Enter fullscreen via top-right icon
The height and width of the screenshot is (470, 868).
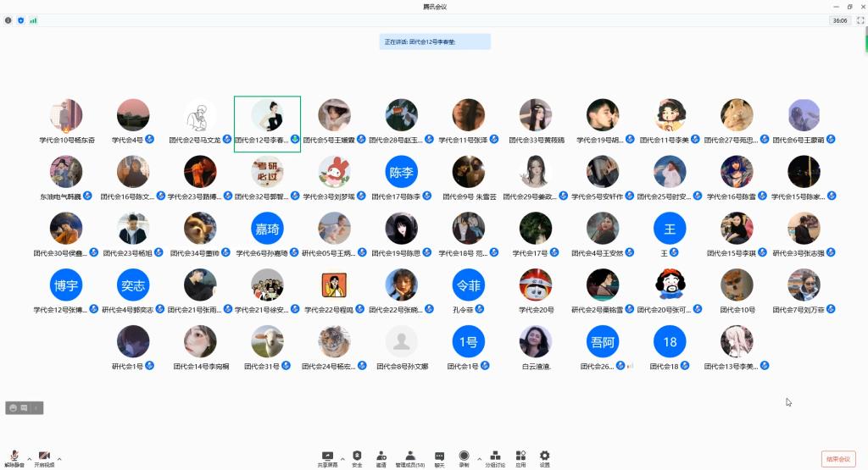coord(860,20)
